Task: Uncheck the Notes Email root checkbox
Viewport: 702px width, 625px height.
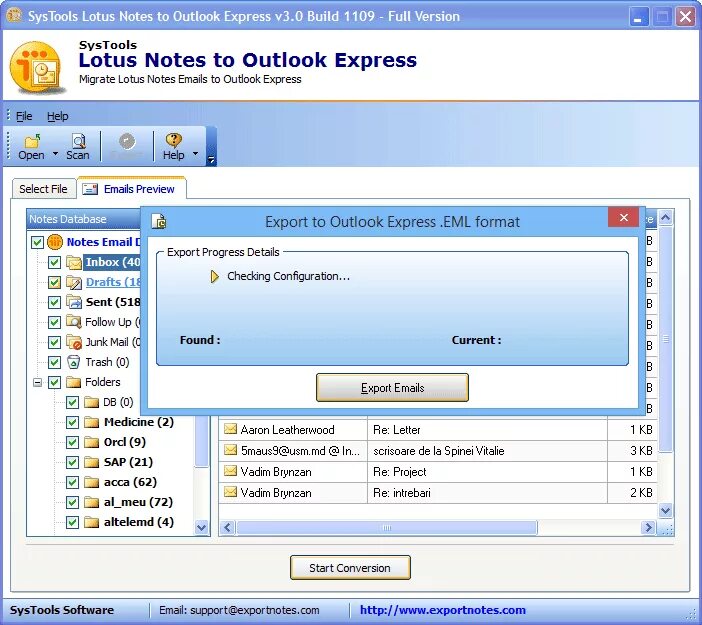Action: 37,243
